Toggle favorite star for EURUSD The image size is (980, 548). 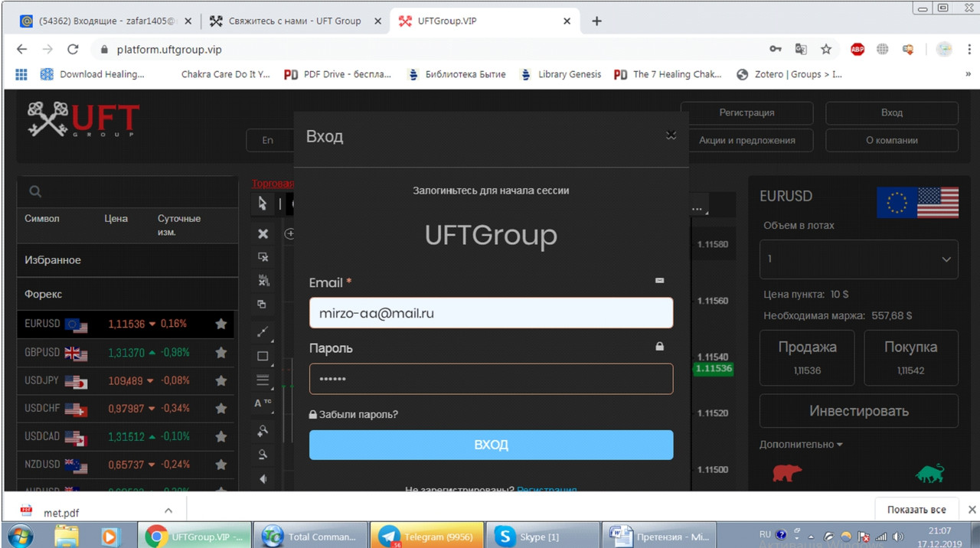(x=221, y=324)
